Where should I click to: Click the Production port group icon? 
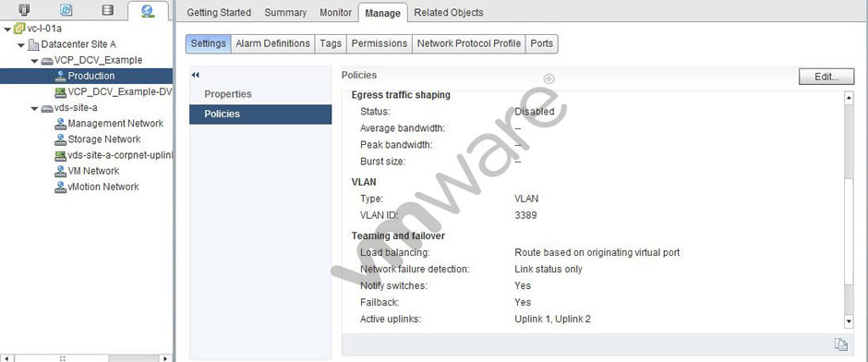pyautogui.click(x=60, y=76)
